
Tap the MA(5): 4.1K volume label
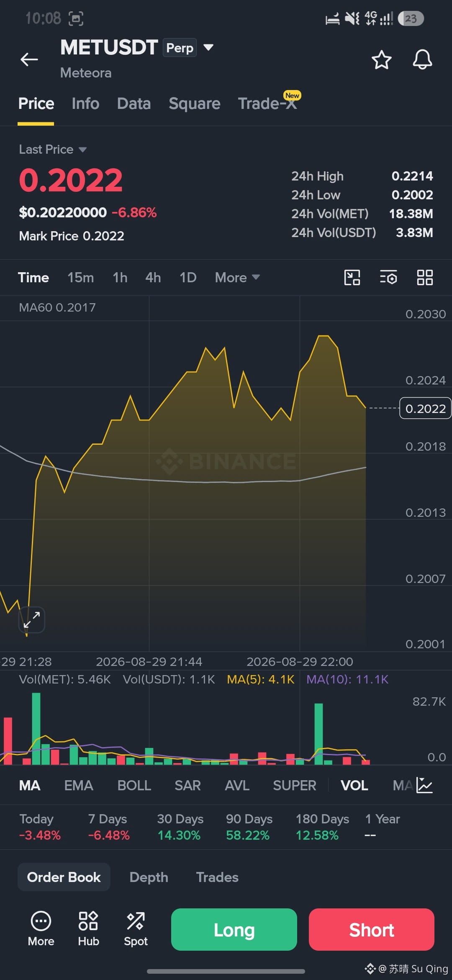[261, 679]
